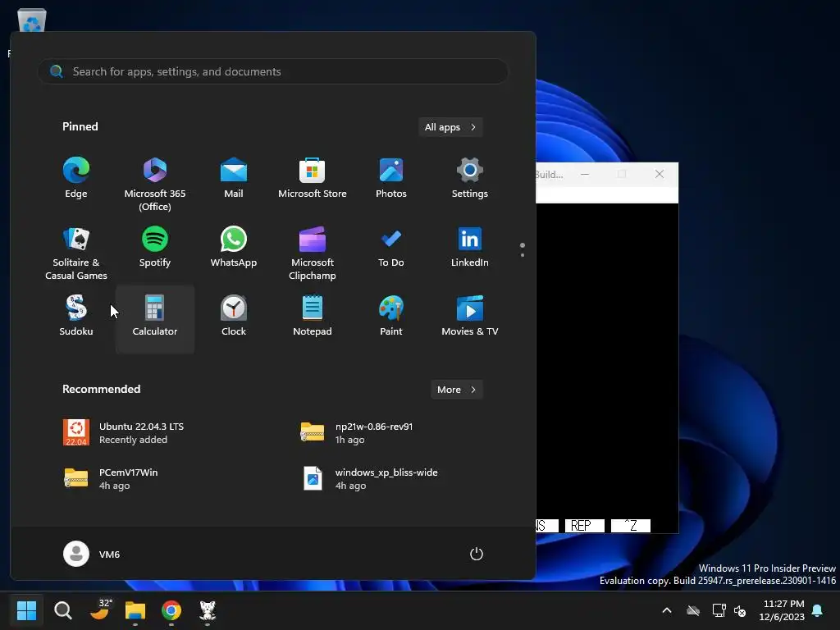Open the network status tray icon

click(719, 610)
